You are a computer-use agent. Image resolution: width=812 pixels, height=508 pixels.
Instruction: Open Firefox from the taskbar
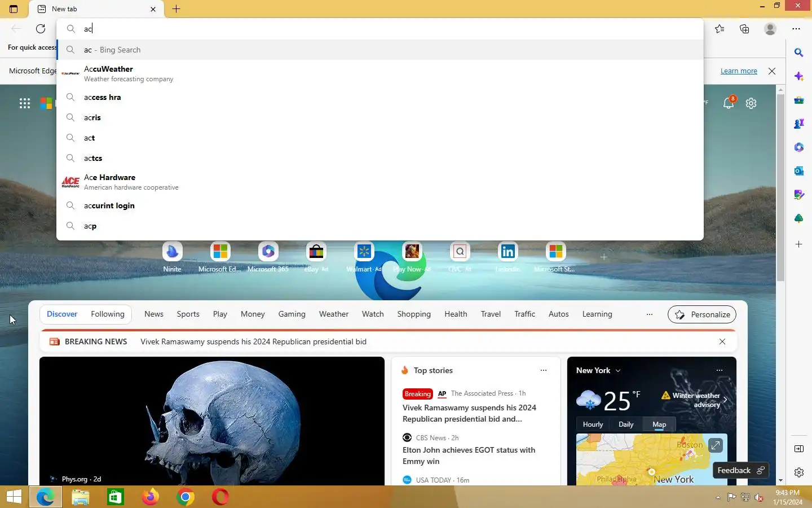[151, 497]
